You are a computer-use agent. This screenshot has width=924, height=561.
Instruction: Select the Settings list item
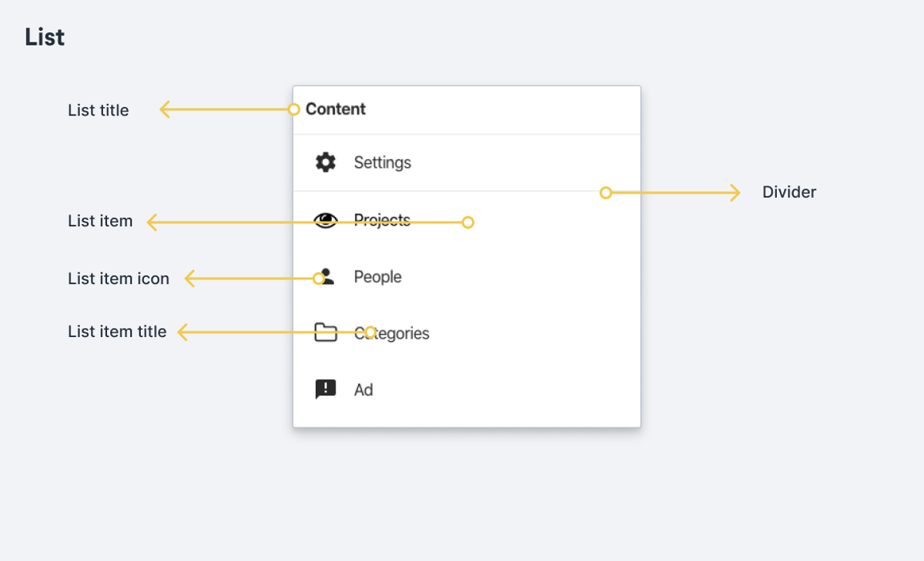click(x=382, y=162)
